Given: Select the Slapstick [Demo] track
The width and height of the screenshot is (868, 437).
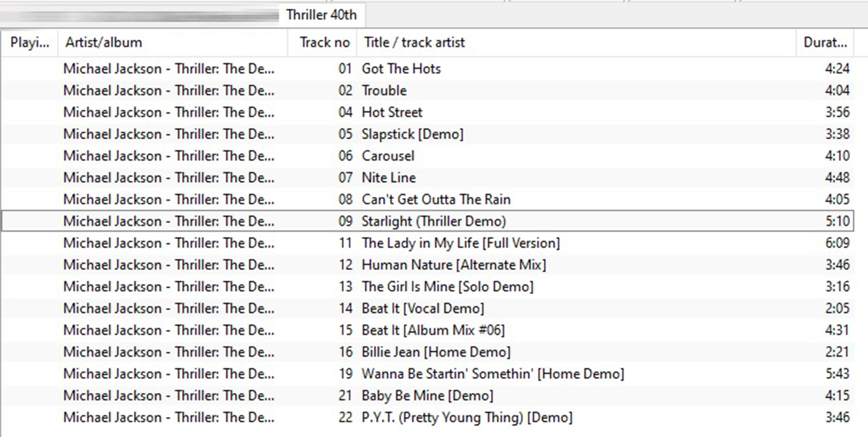Looking at the screenshot, I should pos(412,134).
